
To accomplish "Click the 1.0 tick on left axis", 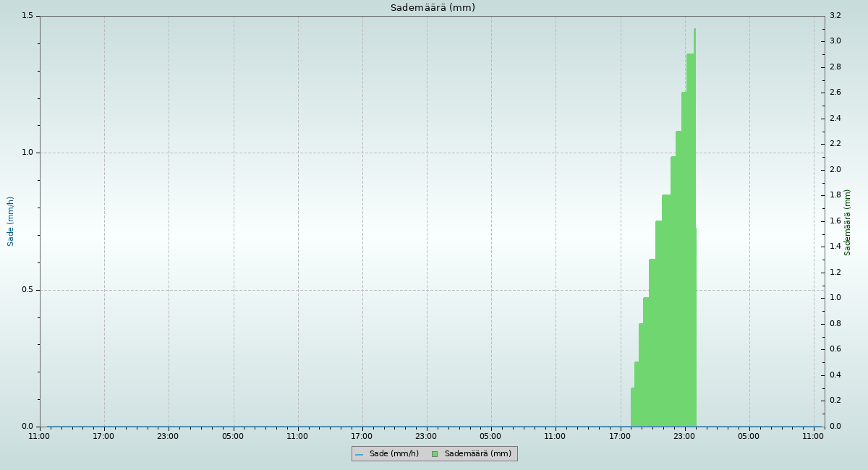I will point(27,153).
